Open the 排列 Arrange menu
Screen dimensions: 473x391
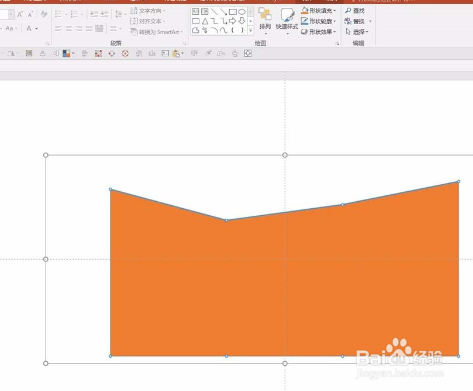click(265, 21)
